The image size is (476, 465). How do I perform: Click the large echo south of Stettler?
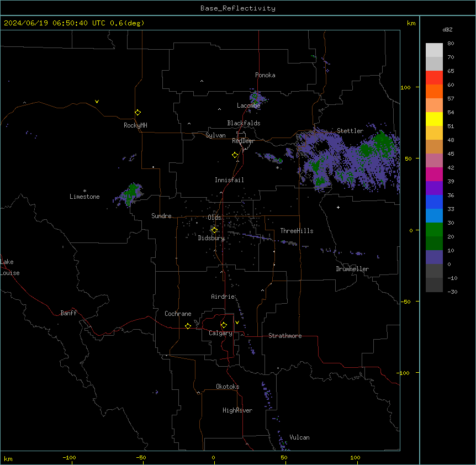click(346, 160)
